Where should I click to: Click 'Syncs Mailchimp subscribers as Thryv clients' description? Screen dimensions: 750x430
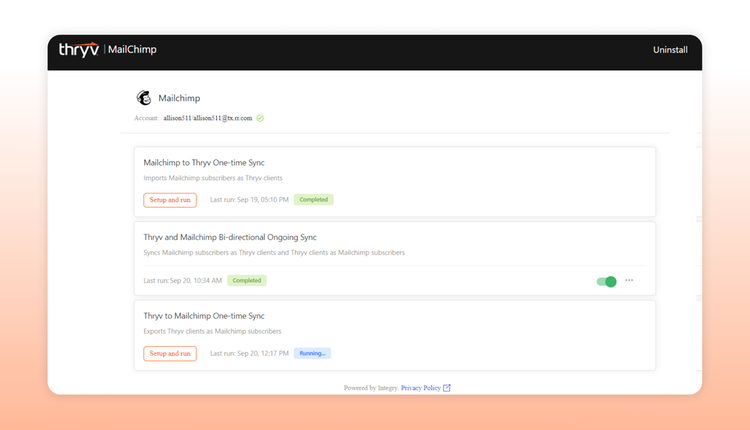click(274, 253)
